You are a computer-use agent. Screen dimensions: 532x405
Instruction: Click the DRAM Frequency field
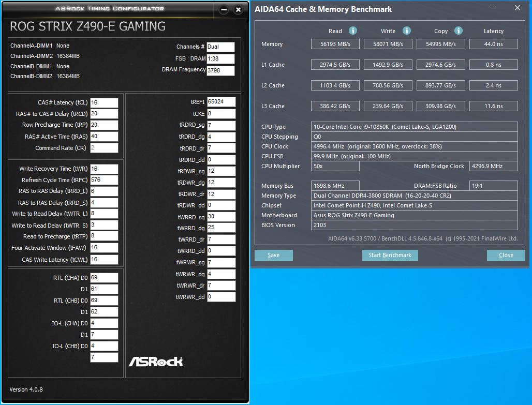coord(220,70)
